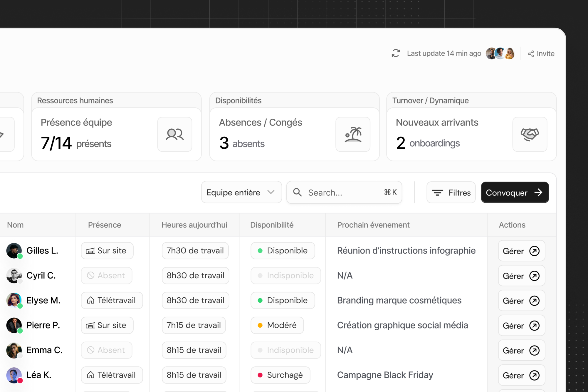Click the handshake new arrivals icon
Viewport: 588px width, 392px height.
[x=530, y=134]
